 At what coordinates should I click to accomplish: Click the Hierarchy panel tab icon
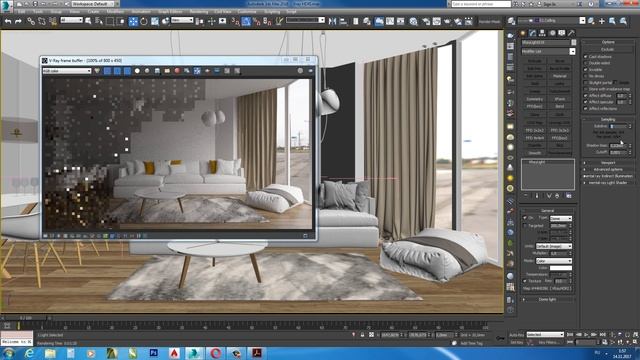click(542, 33)
